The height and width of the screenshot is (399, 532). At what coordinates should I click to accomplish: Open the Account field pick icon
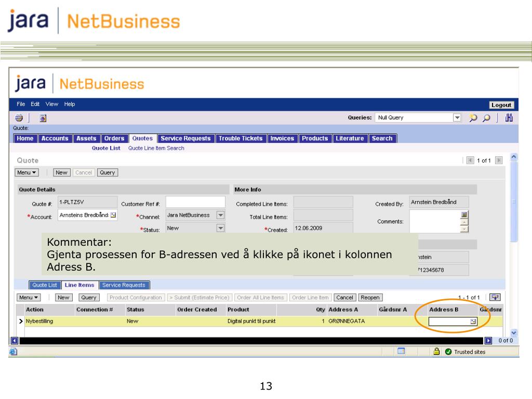pos(113,215)
